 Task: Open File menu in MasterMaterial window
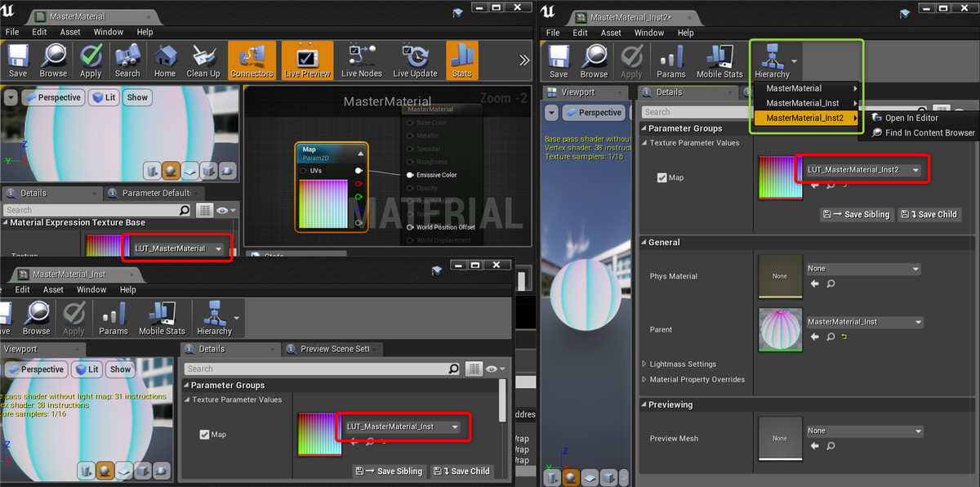point(11,32)
